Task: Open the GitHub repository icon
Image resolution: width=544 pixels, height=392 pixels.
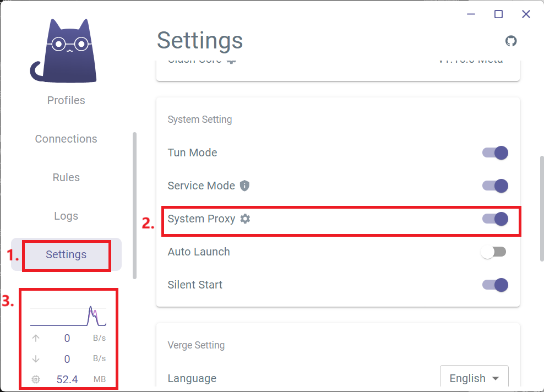Action: click(x=511, y=41)
